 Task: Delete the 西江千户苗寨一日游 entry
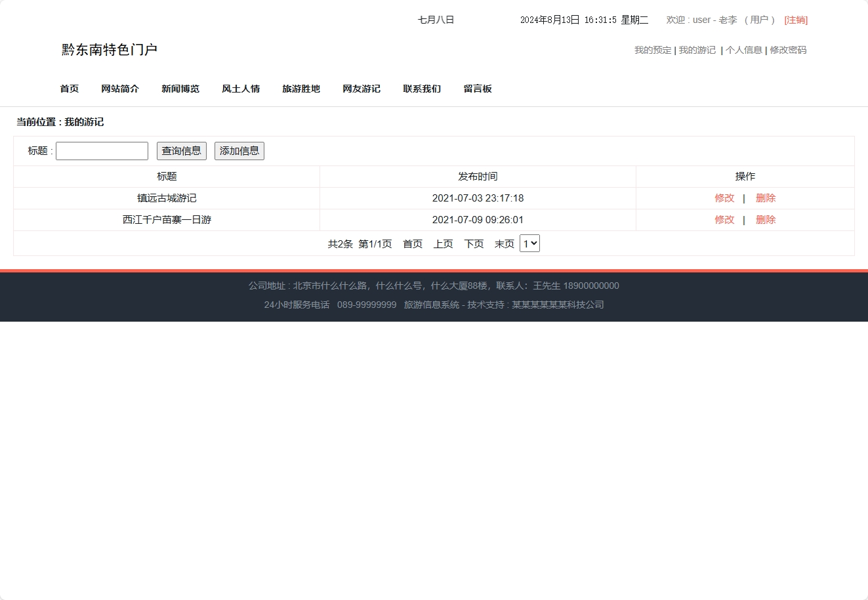766,220
